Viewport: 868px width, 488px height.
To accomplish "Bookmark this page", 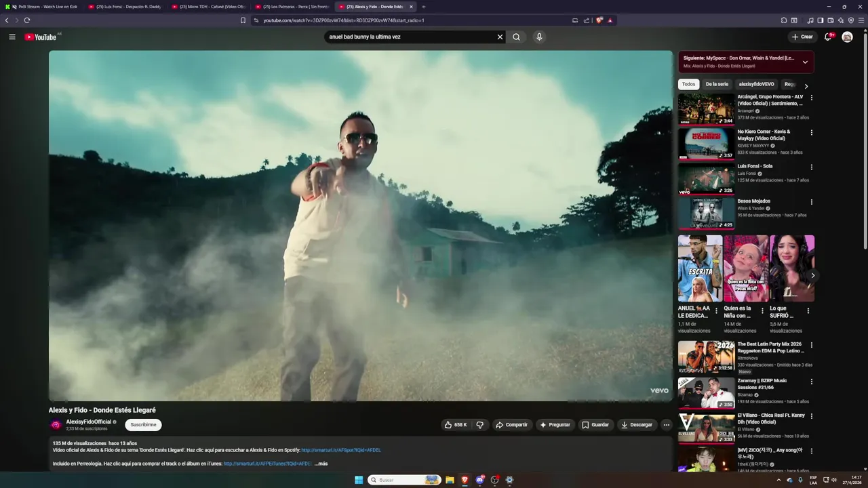I will point(243,20).
